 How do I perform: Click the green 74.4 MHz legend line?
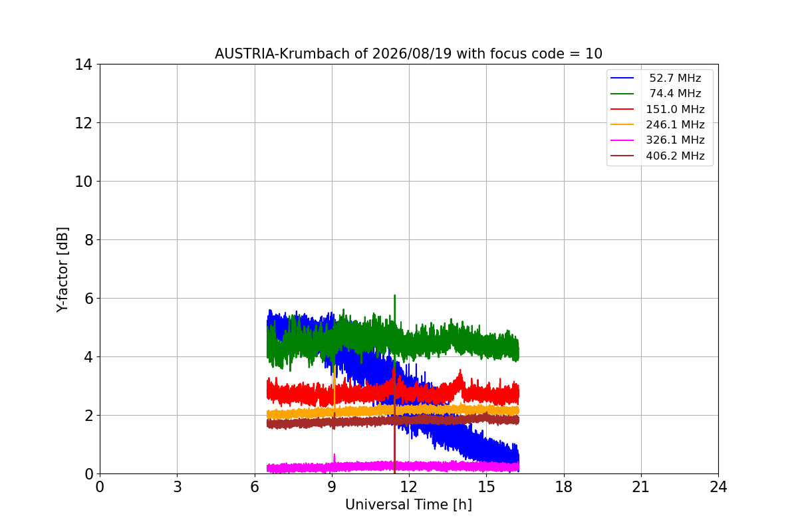[x=622, y=94]
